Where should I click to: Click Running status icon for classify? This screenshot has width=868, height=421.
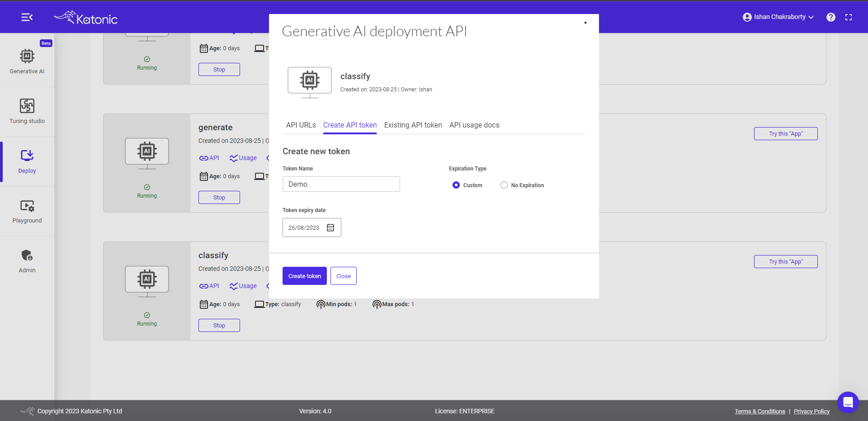147,315
